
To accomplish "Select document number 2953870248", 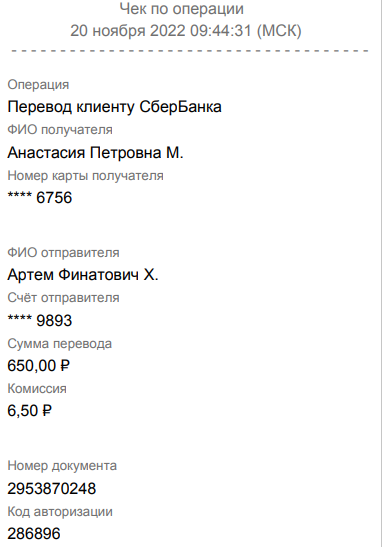I will (52, 488).
